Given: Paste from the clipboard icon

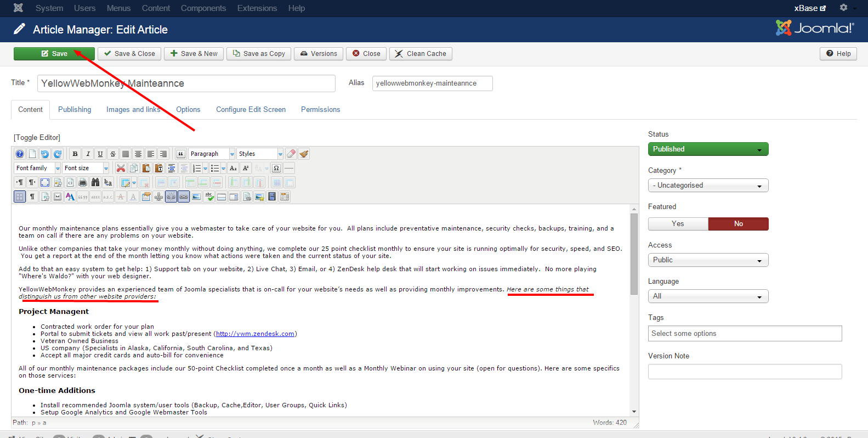Looking at the screenshot, I should click(x=146, y=168).
